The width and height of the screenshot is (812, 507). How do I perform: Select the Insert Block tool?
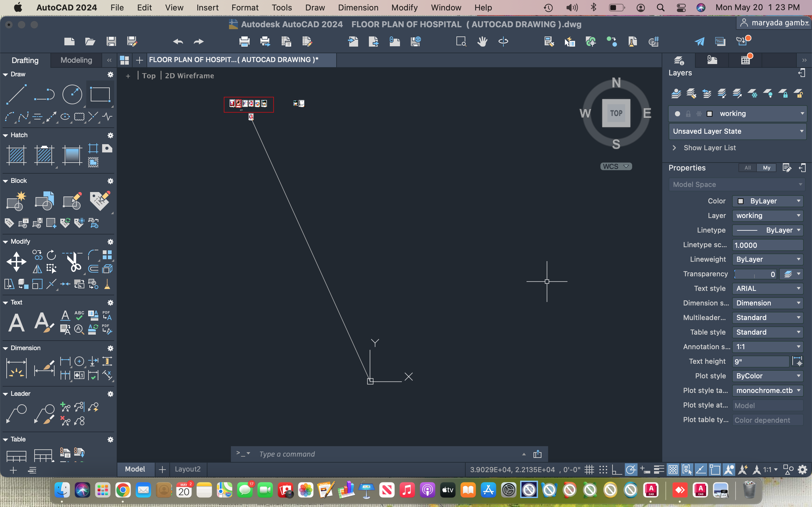click(x=45, y=201)
